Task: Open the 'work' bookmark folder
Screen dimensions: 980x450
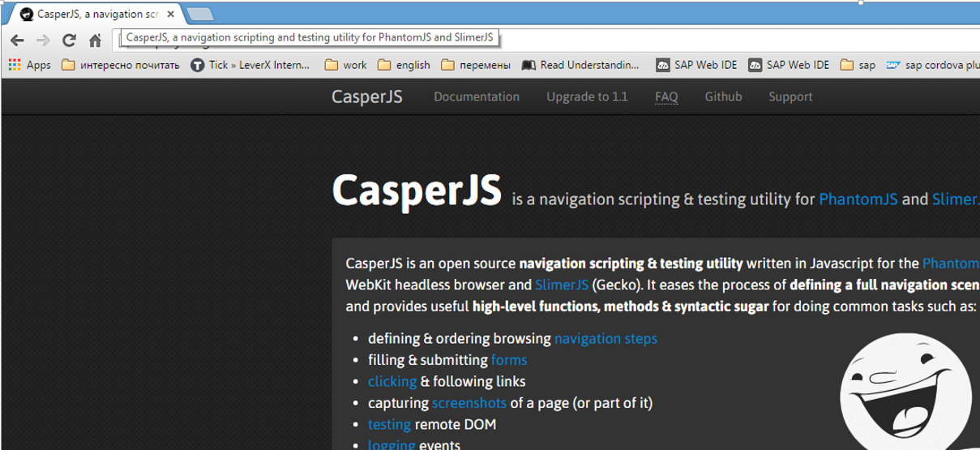Action: pos(346,65)
